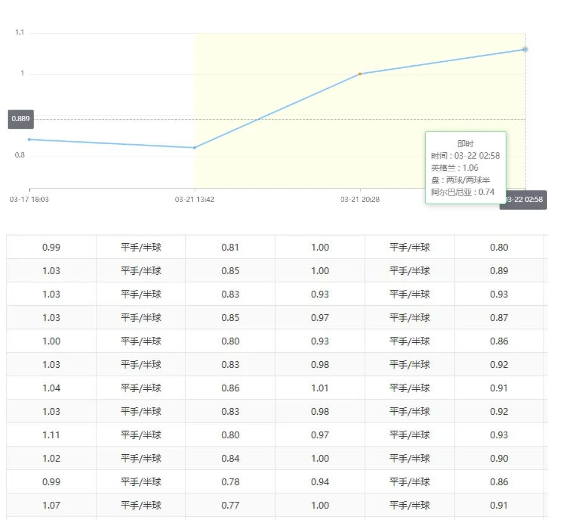563x529 pixels.
Task: Select the 0.889 y-axis marker label
Action: pyautogui.click(x=21, y=119)
